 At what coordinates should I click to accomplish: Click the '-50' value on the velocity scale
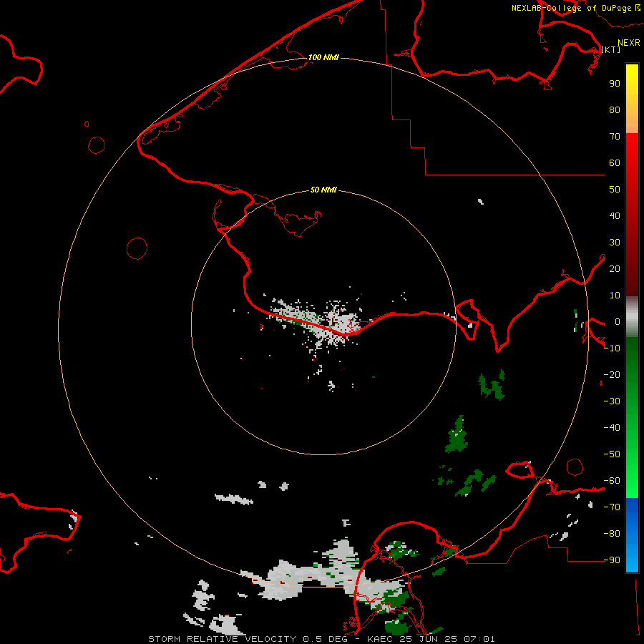tap(612, 454)
